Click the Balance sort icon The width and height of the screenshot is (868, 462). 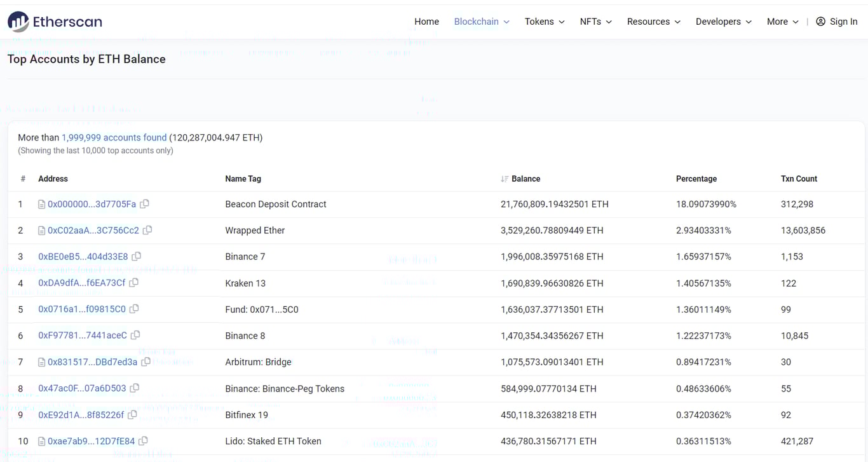pyautogui.click(x=505, y=179)
